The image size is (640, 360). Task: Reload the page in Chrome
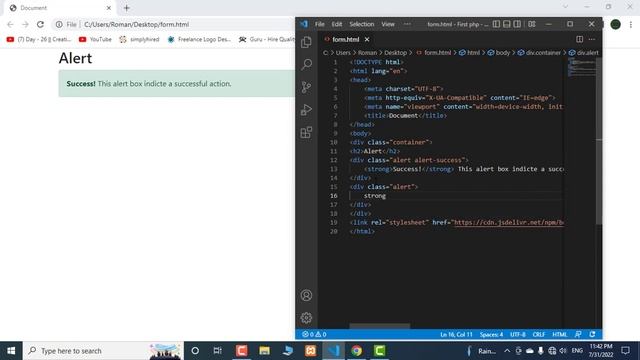point(40,24)
